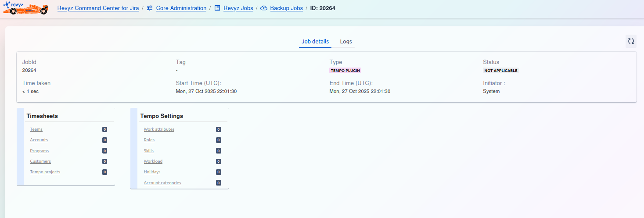
Task: Click the Revyz race car logo
Action: click(25, 8)
